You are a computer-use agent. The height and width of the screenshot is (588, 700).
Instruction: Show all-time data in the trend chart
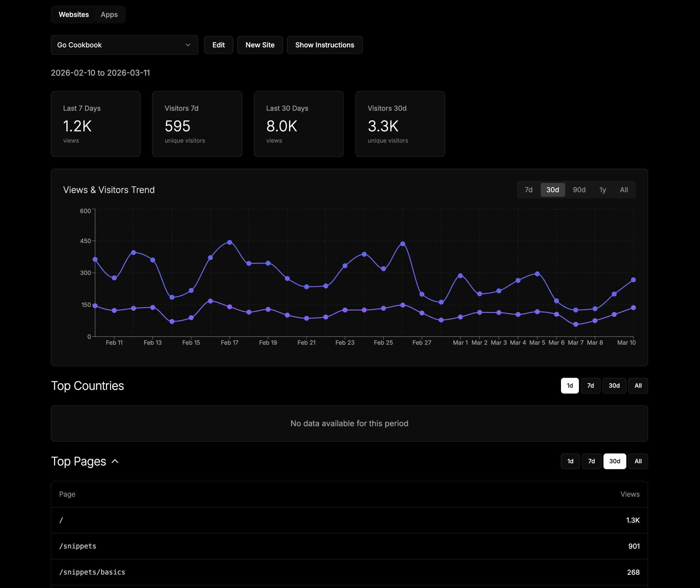pyautogui.click(x=623, y=189)
